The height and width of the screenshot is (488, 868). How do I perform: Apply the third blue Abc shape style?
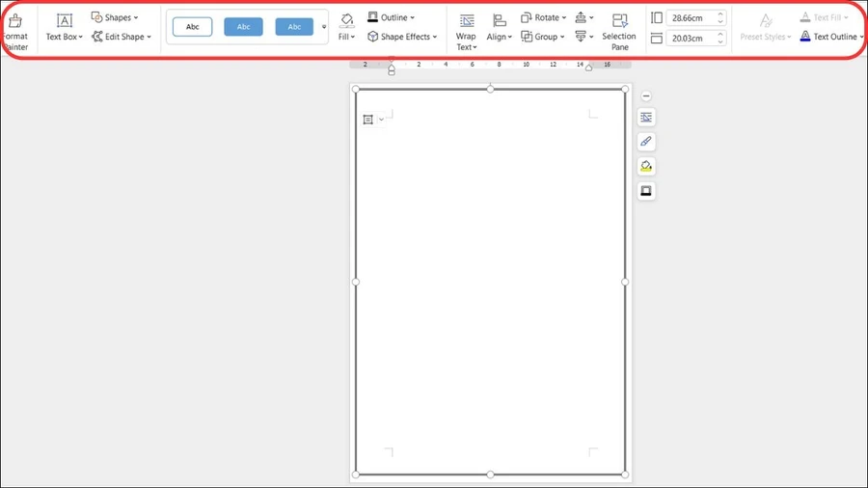(x=294, y=27)
